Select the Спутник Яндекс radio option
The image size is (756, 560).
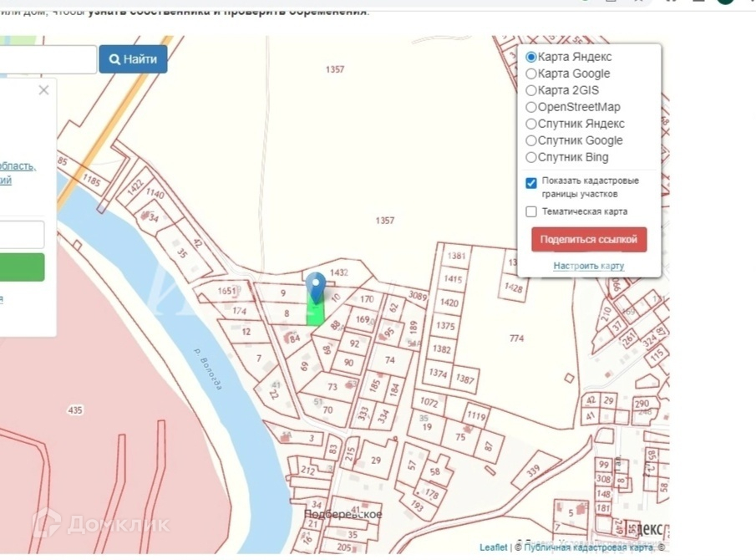click(530, 124)
